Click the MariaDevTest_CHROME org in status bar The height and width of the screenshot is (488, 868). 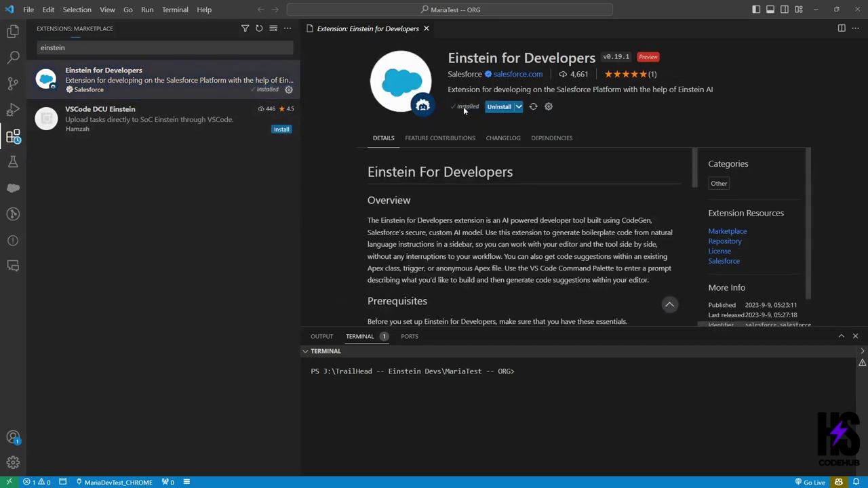[114, 482]
